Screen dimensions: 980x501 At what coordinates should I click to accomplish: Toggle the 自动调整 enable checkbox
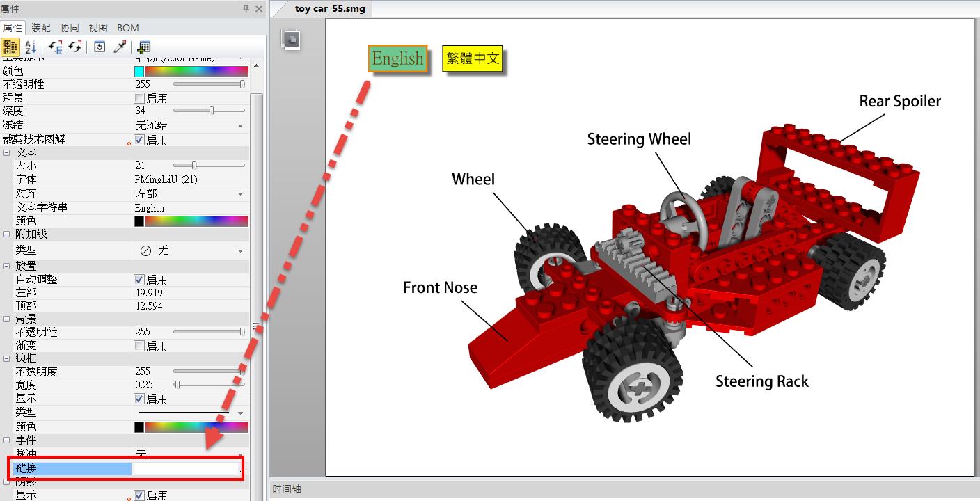[x=139, y=280]
